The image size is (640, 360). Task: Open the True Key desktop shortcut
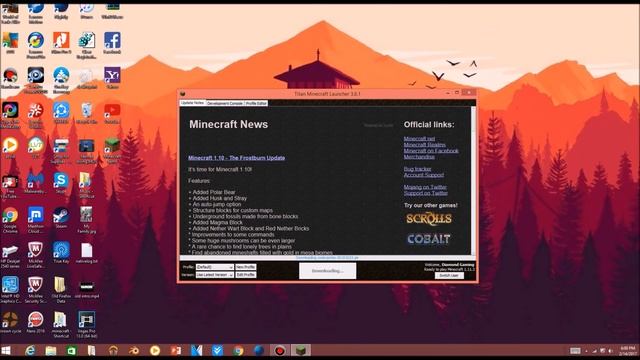click(61, 253)
